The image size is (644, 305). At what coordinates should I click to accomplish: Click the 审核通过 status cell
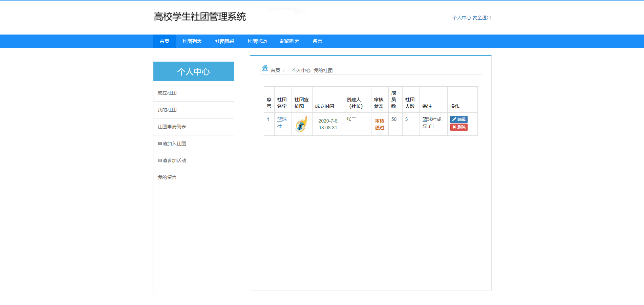pyautogui.click(x=380, y=124)
